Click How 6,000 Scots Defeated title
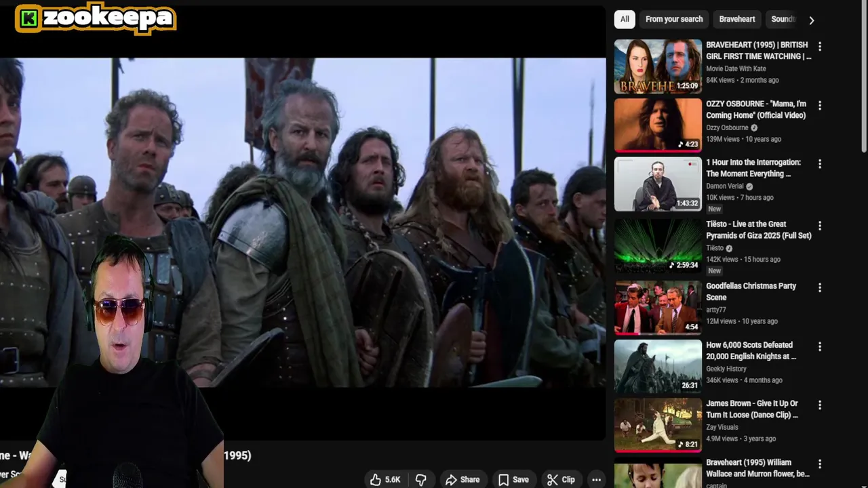The height and width of the screenshot is (488, 868). 751,350
